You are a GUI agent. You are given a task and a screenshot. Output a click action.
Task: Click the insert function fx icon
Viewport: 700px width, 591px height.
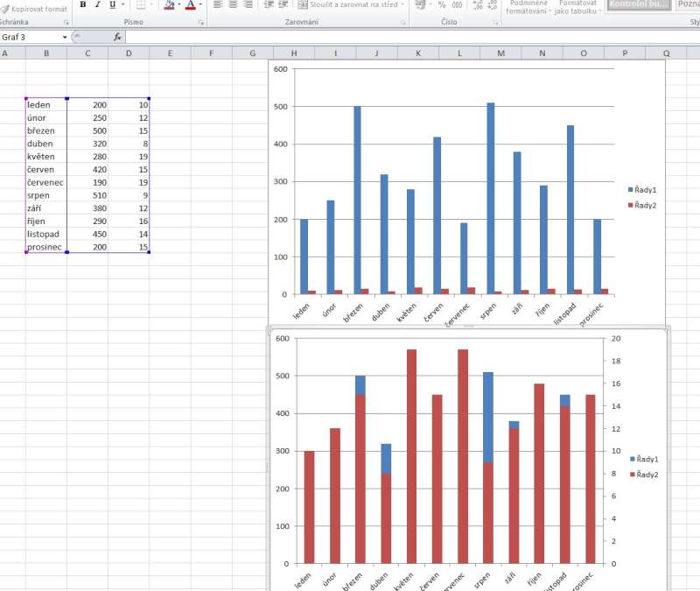click(x=117, y=37)
